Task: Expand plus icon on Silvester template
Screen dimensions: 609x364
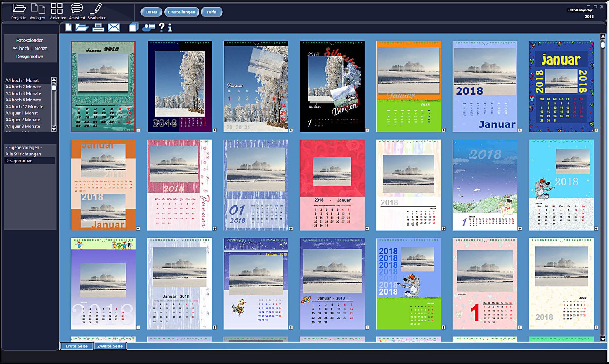Action: click(x=367, y=130)
